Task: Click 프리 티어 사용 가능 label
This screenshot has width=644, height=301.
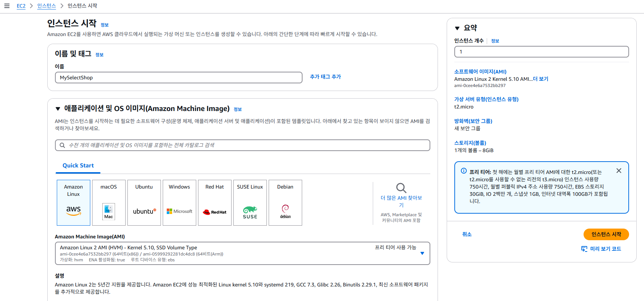Action: point(395,247)
